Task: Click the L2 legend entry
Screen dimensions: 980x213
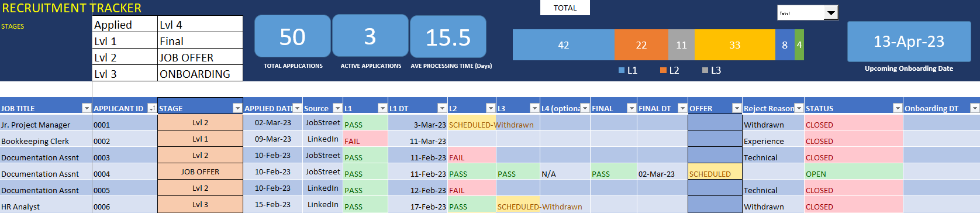Action: 670,70
